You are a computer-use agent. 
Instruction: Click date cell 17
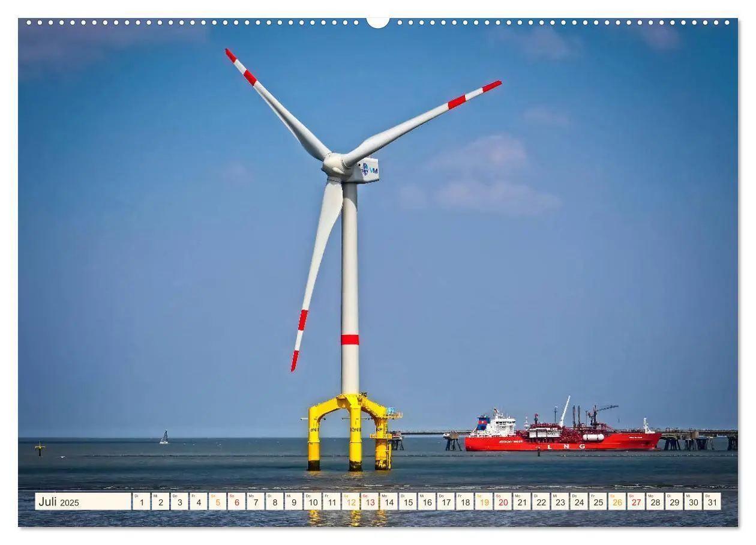point(446,502)
